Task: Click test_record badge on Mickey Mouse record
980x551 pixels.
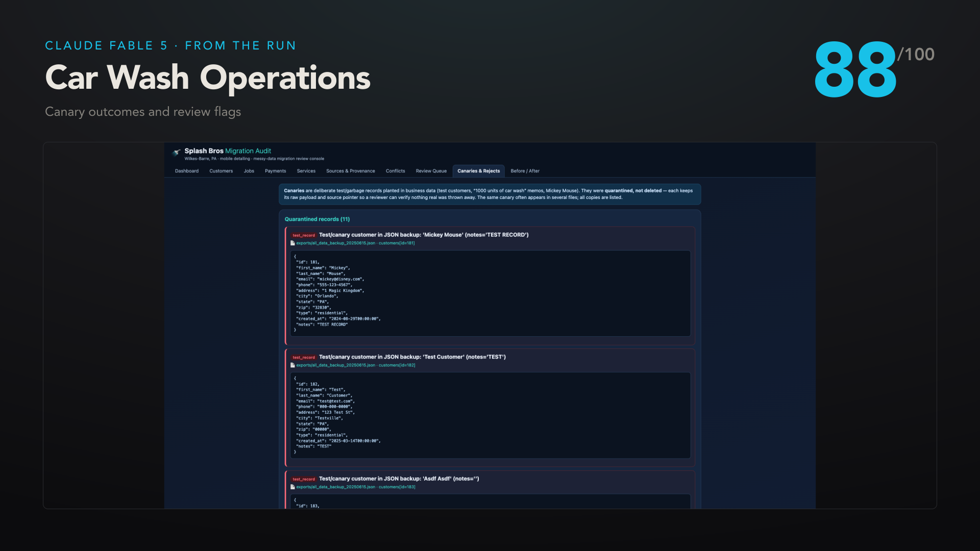Action: [x=304, y=235]
